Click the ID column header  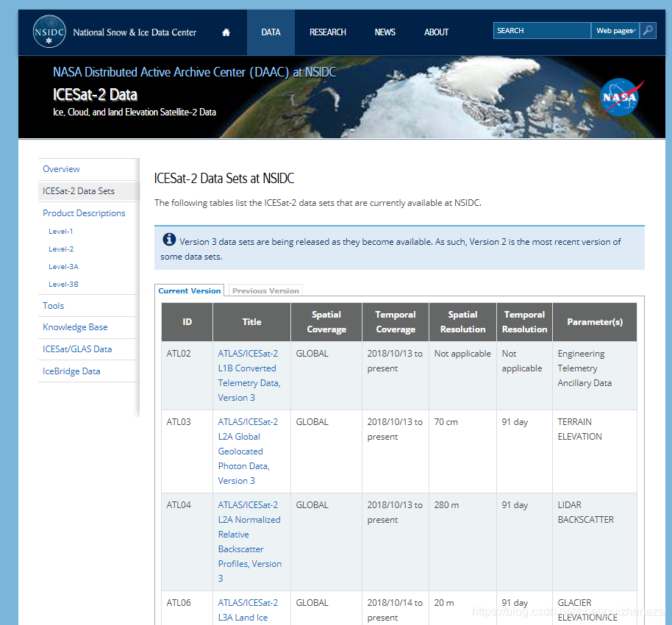[x=187, y=322]
